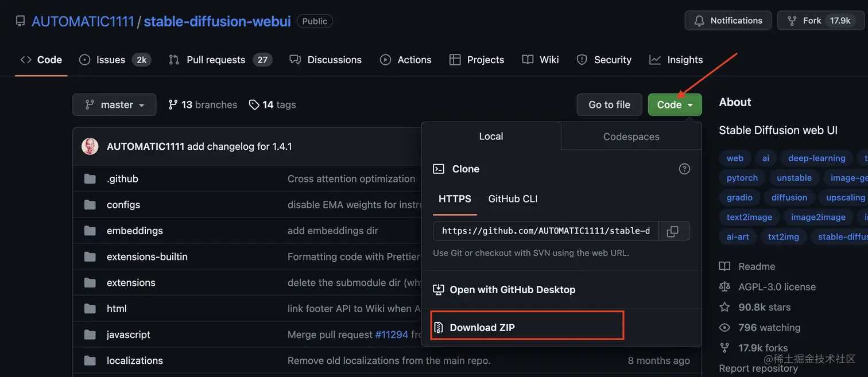
Task: Click the configs folder icon
Action: coord(90,204)
